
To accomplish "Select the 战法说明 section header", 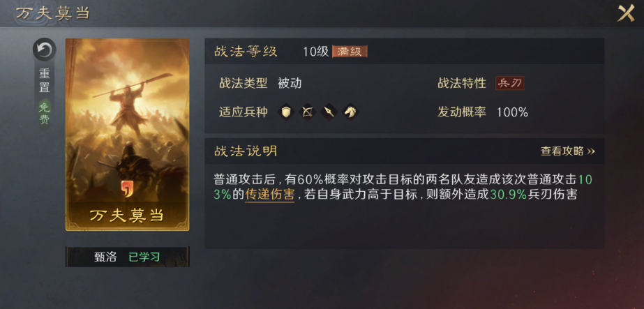I will coord(404,151).
